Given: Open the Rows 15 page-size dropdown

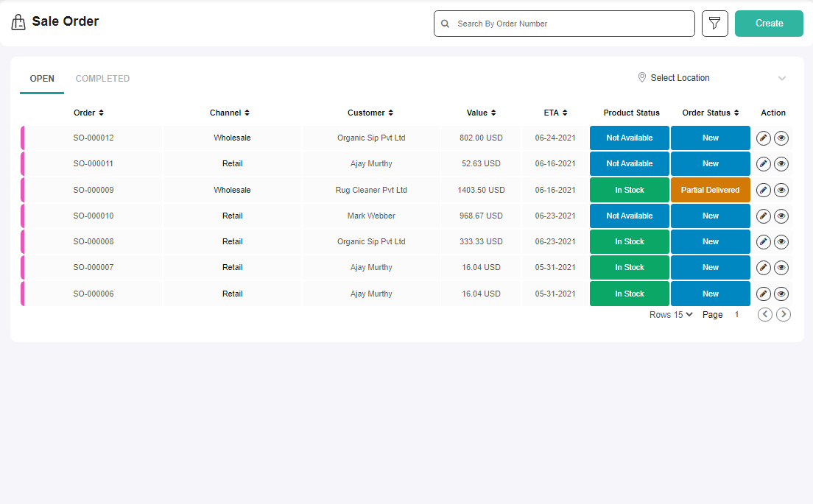Looking at the screenshot, I should 671,314.
